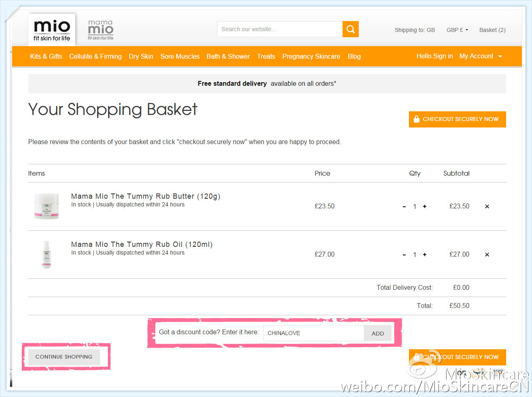This screenshot has width=532, height=397.
Task: Expand the My Account menu
Action: [481, 56]
